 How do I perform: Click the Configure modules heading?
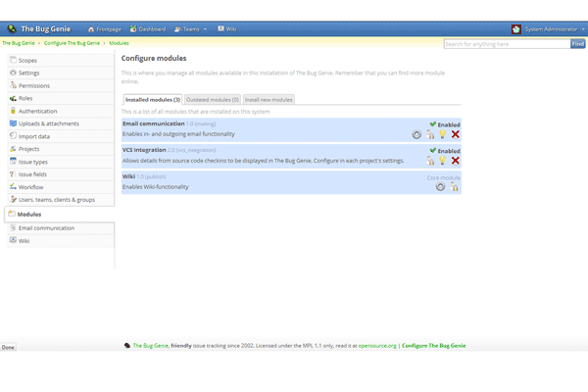[154, 58]
